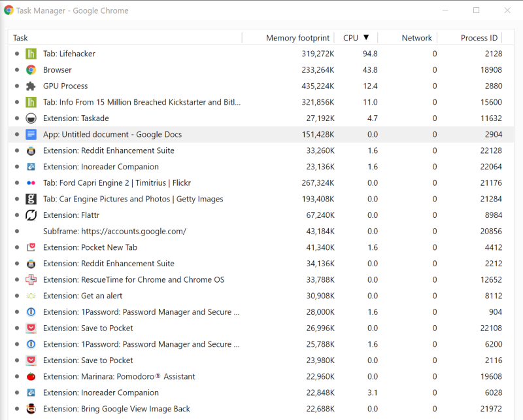Click the Marinara Pomodoro tomato icon
This screenshot has height=420, width=523.
(x=31, y=377)
